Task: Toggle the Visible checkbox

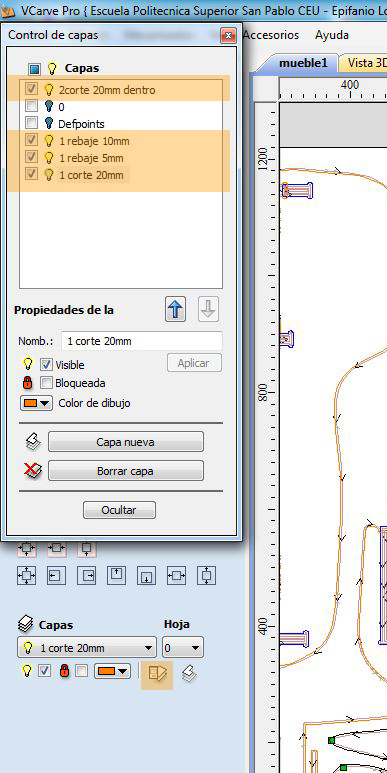Action: [x=46, y=365]
